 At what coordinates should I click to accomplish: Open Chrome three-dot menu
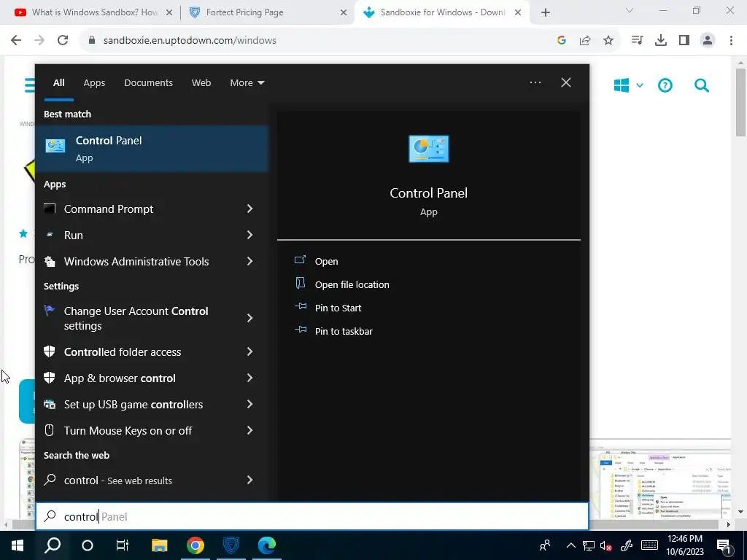point(731,41)
